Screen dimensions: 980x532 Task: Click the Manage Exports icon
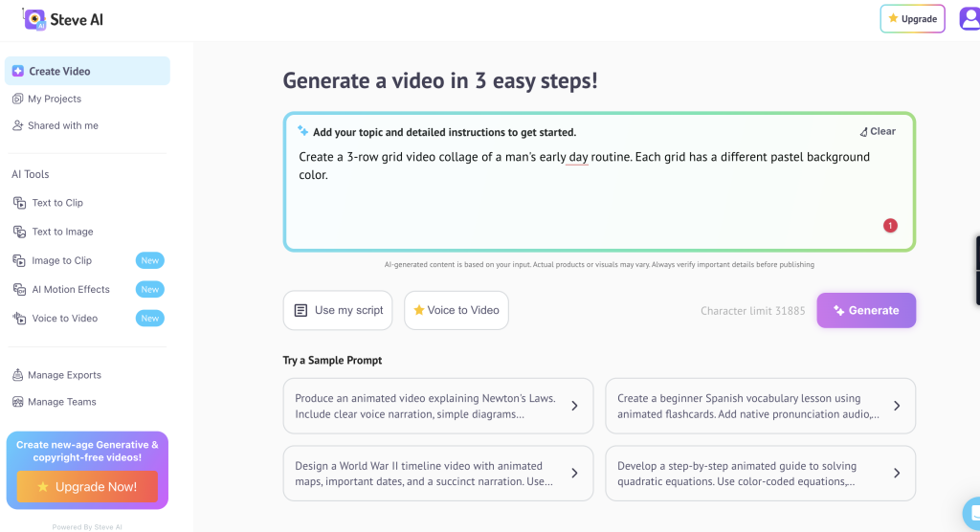coord(17,375)
